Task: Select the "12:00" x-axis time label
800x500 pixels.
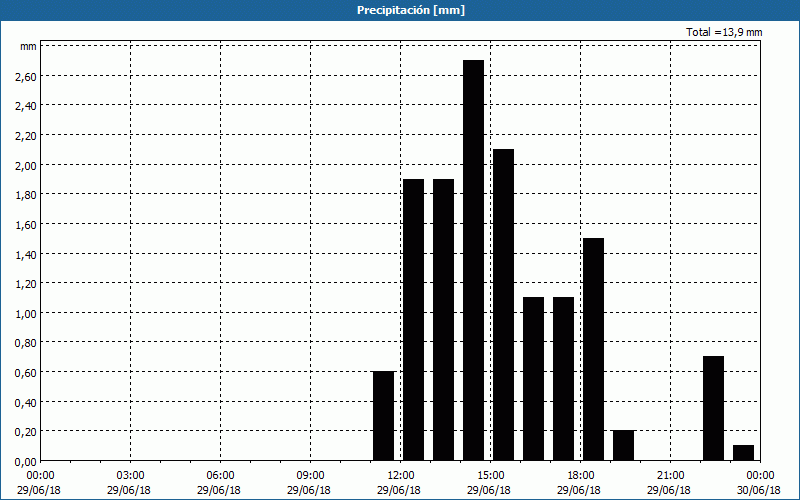Action: tap(401, 476)
